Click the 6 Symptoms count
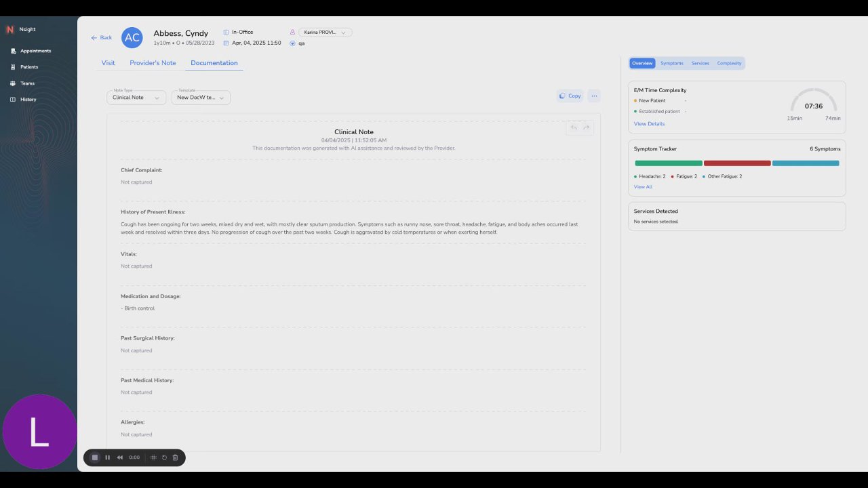 [825, 149]
